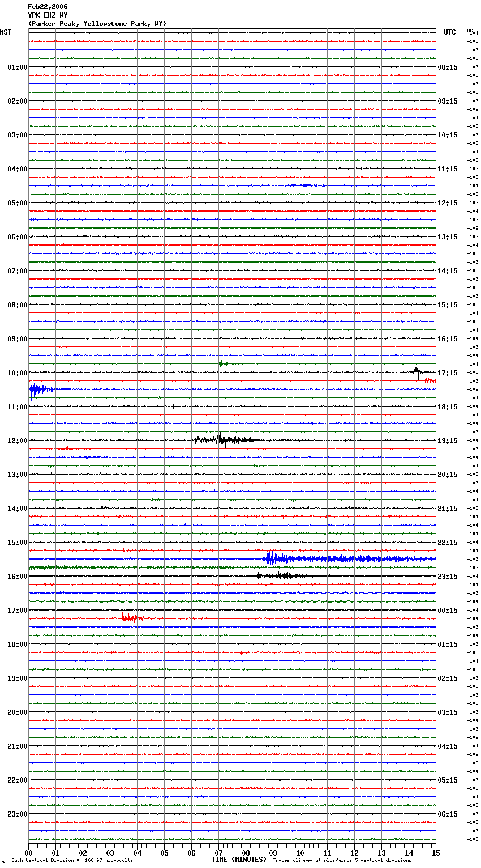
Task: Click the UTC timezone header
Action: click(450, 32)
